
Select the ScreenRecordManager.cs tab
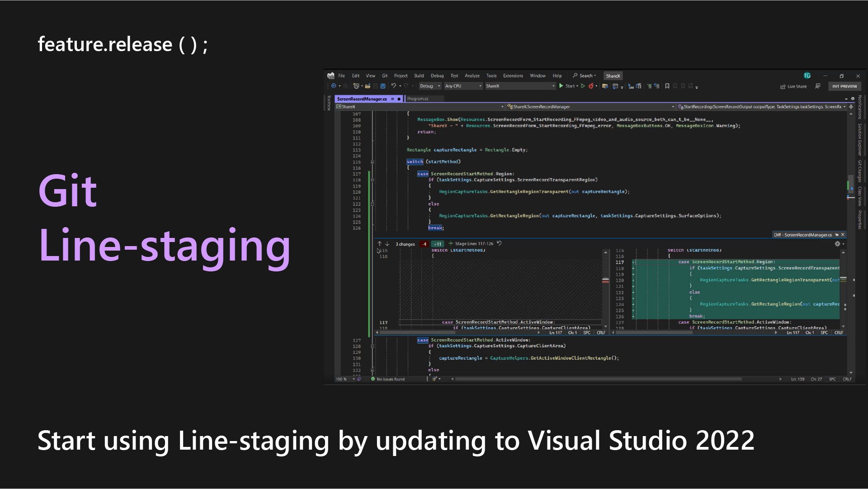point(362,99)
